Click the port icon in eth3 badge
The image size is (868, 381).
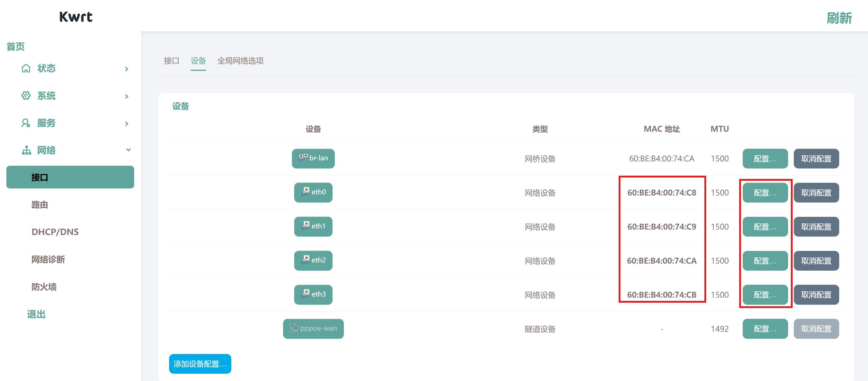click(x=305, y=294)
